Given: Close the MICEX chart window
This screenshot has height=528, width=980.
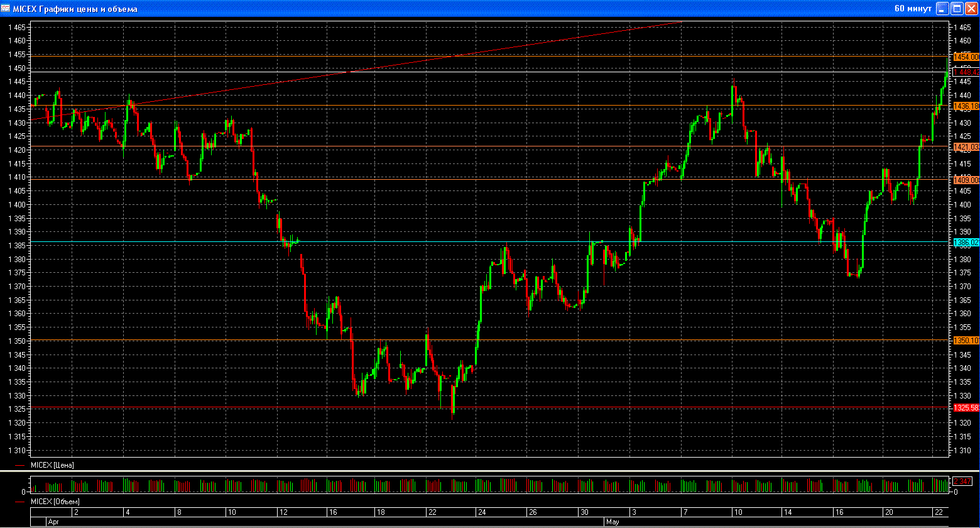Looking at the screenshot, I should tap(971, 9).
